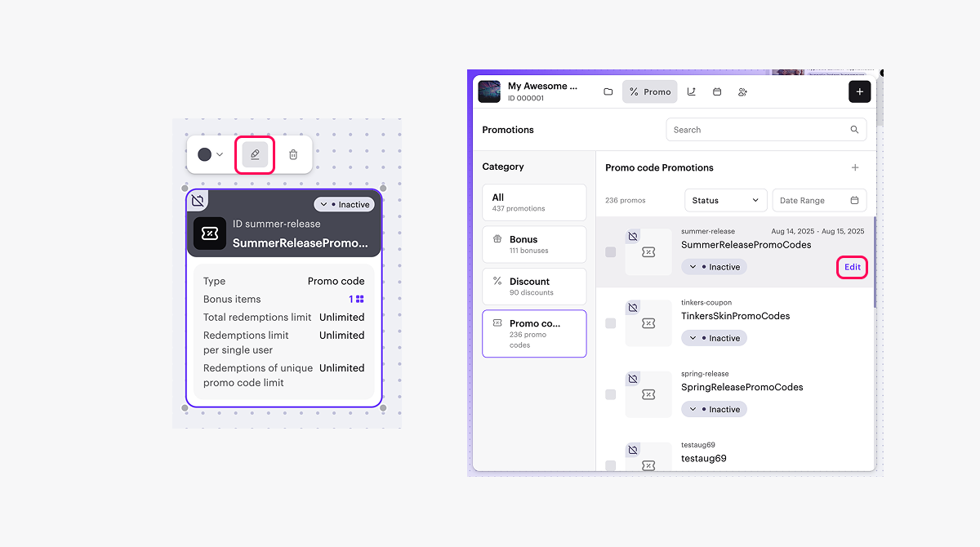Viewport: 980px width, 547px height.
Task: Click Edit on the SummerReleasePromoCodes row
Action: point(852,267)
